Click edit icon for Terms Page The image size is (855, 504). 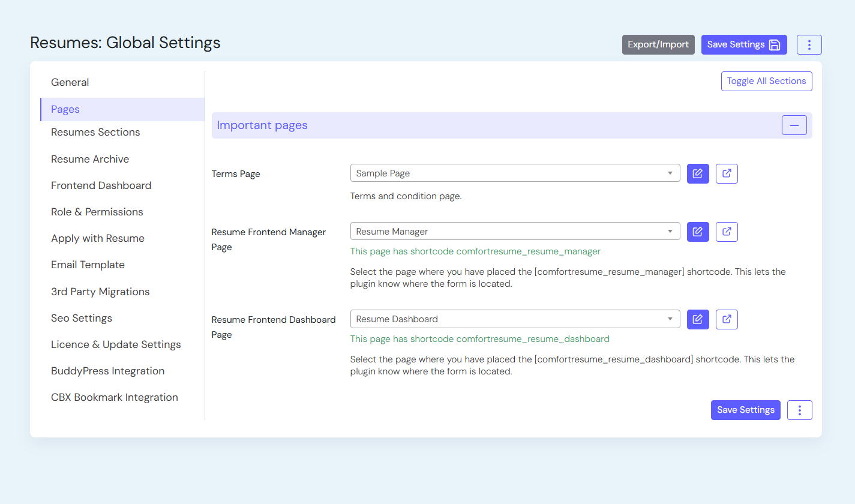(x=698, y=173)
